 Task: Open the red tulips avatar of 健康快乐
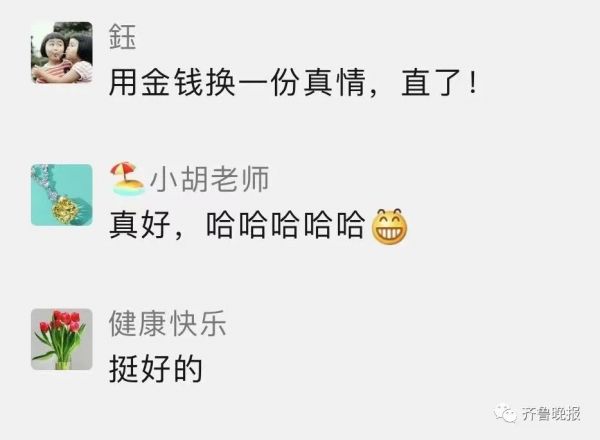pos(62,339)
